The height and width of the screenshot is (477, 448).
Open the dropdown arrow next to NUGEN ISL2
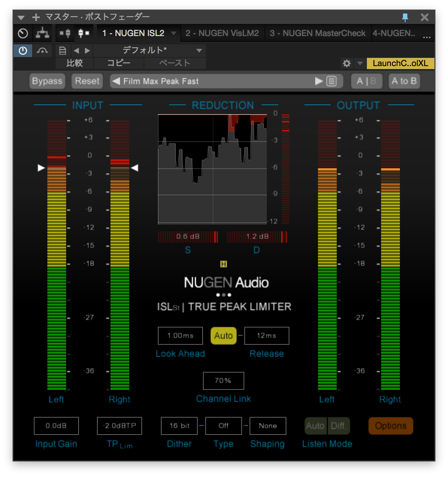coord(174,33)
